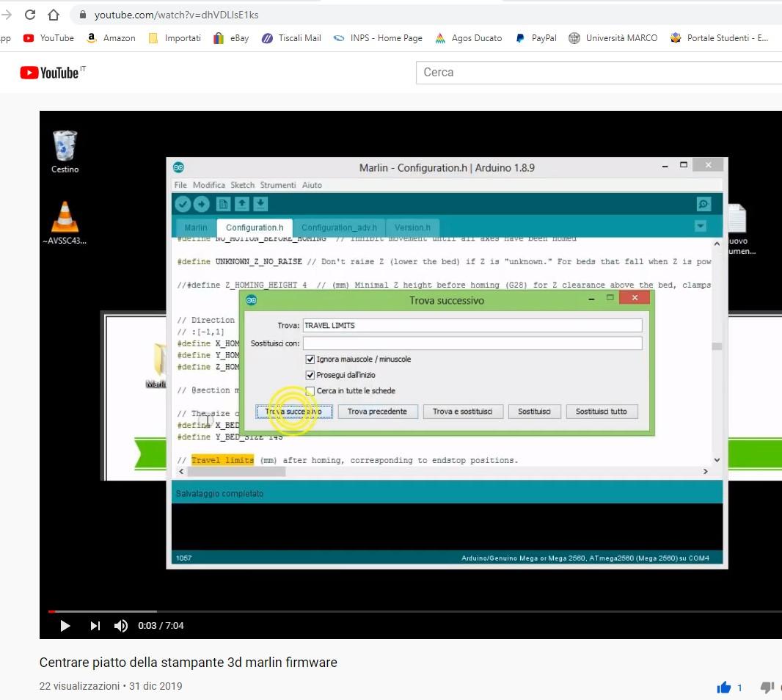Open the Arduino Aiuto menu
The width and height of the screenshot is (782, 700).
click(312, 185)
